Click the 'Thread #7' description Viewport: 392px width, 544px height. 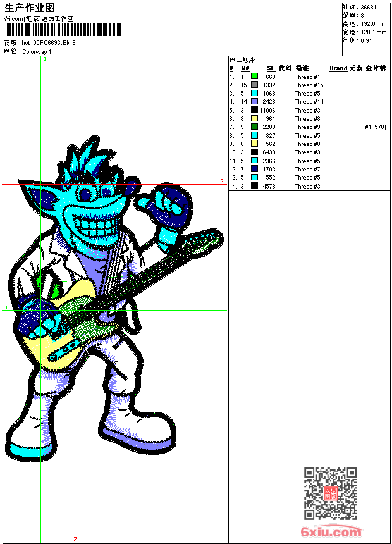307,170
